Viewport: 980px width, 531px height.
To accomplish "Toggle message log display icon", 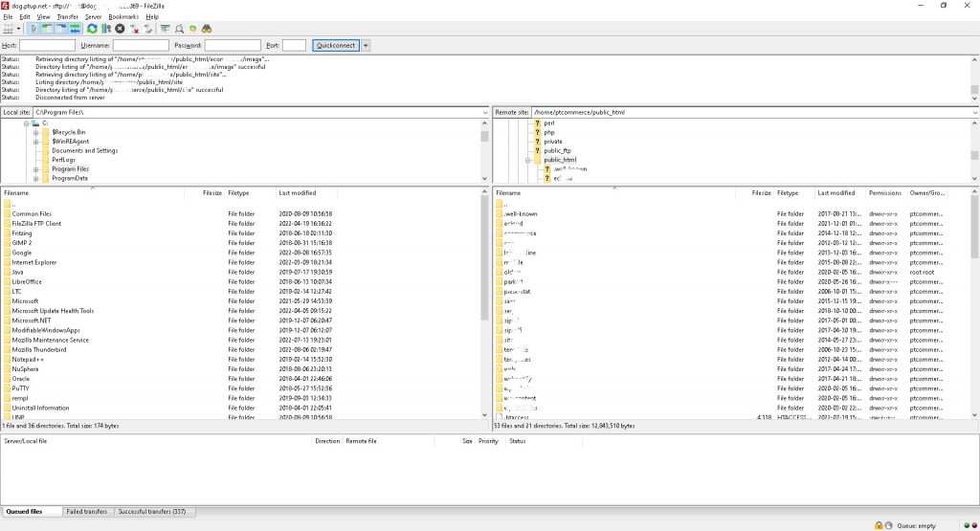I will pos(33,29).
